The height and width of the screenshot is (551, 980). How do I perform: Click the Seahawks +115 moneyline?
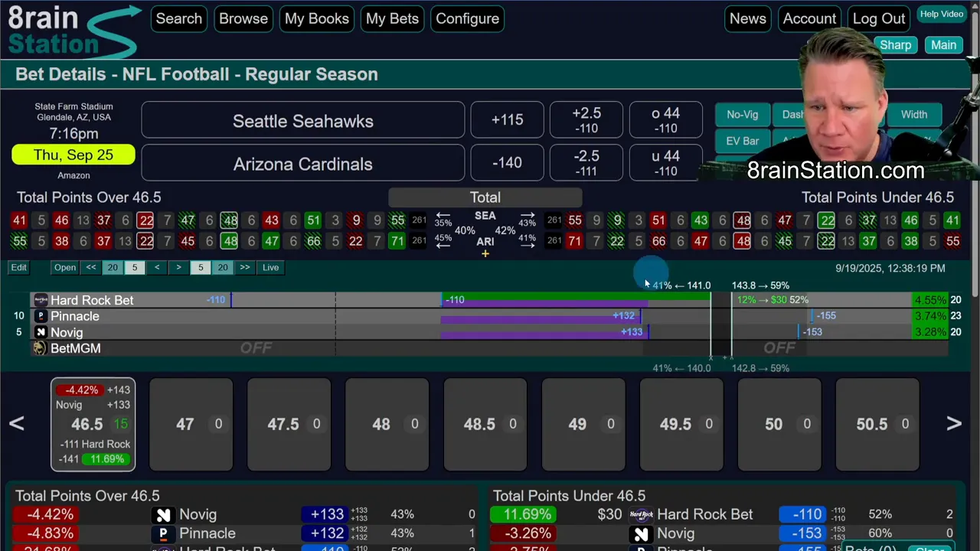click(x=507, y=121)
